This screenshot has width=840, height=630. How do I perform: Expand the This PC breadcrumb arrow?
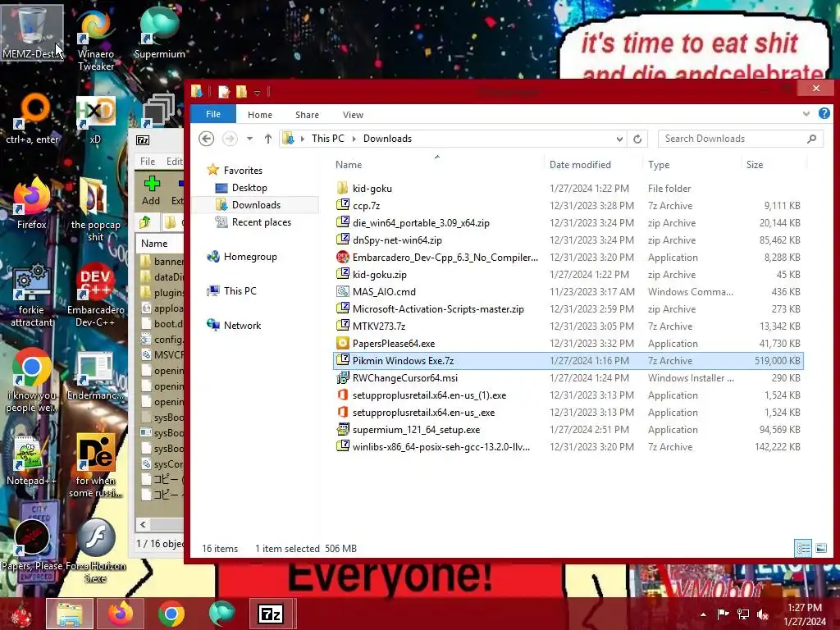click(354, 139)
